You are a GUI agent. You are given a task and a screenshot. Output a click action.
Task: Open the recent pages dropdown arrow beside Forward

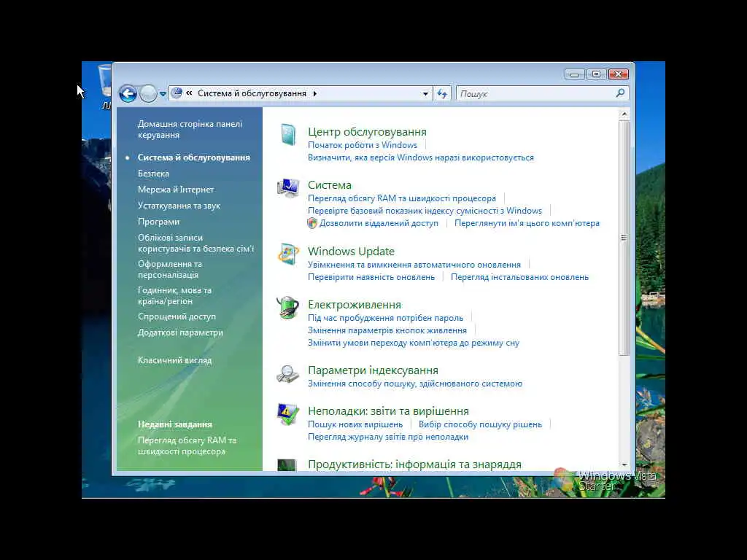point(163,94)
